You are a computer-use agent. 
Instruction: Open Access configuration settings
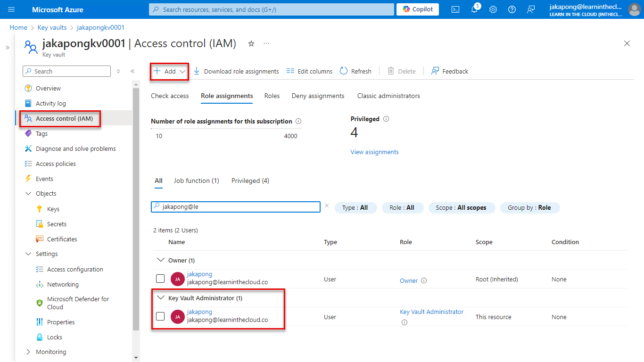click(x=75, y=269)
